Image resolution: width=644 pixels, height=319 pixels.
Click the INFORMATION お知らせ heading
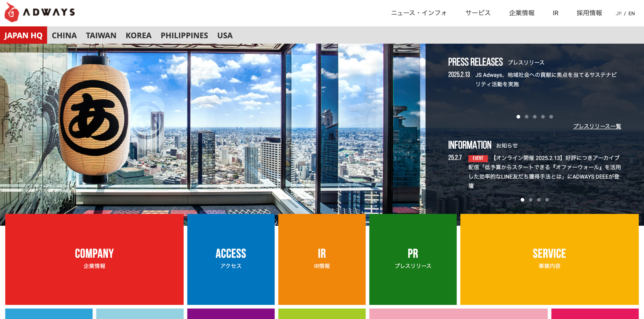click(483, 145)
